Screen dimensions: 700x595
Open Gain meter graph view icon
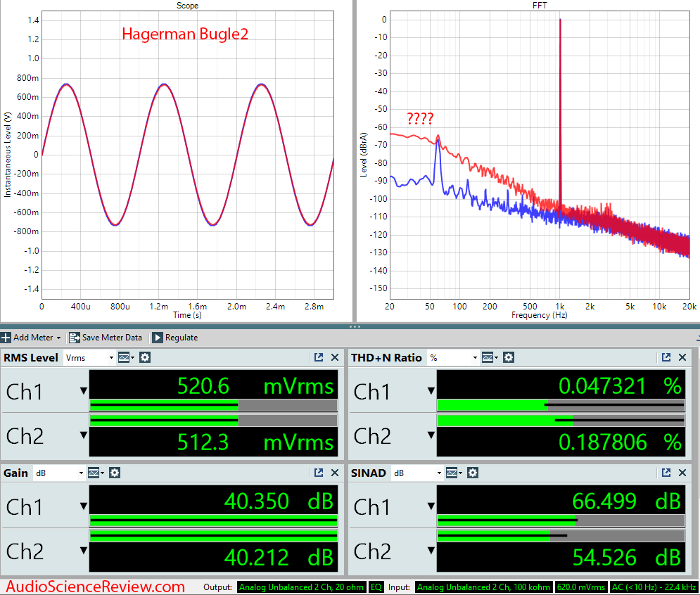[96, 472]
